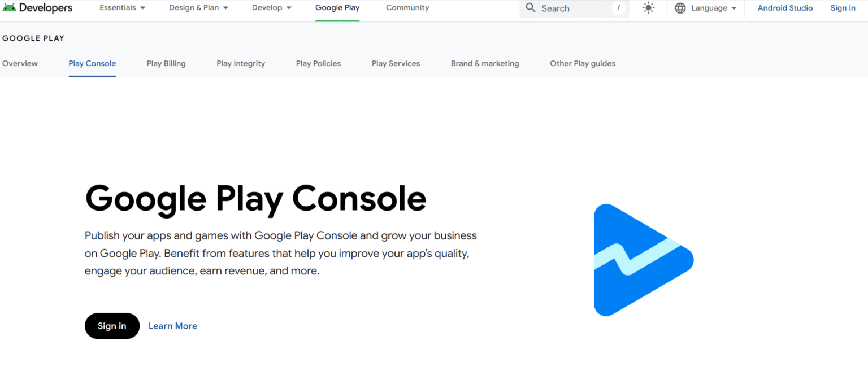
Task: Click the Android Developers logo icon
Action: click(9, 6)
